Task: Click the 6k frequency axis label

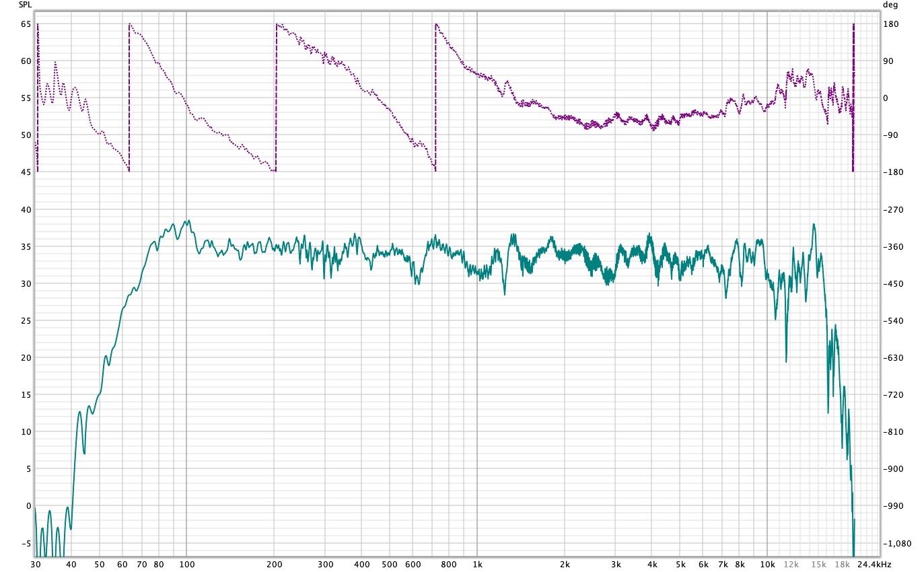Action: (703, 564)
